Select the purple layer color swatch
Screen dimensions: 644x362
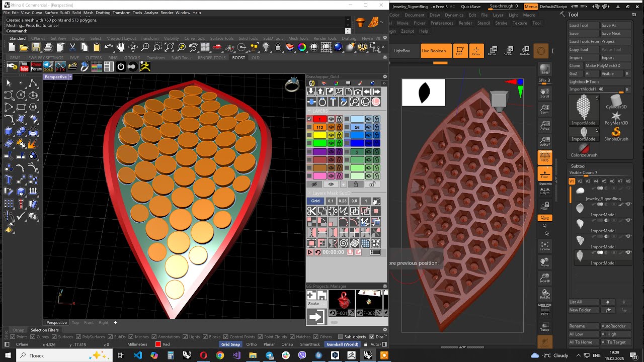tap(319, 152)
